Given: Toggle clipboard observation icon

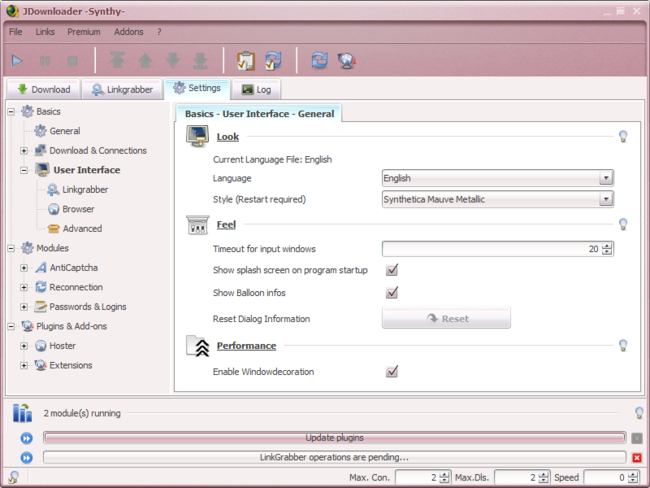Looking at the screenshot, I should pyautogui.click(x=246, y=61).
